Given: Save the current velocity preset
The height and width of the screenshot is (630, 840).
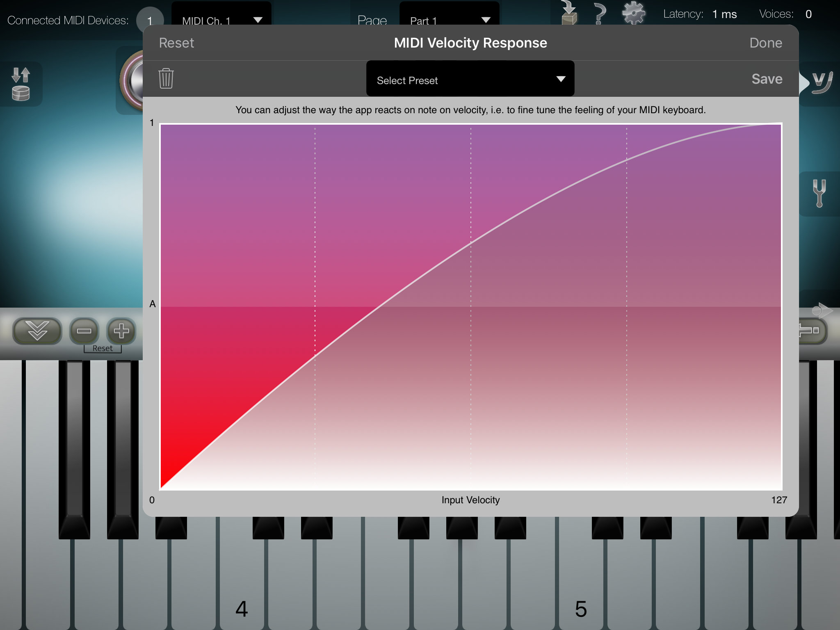Looking at the screenshot, I should pos(767,79).
